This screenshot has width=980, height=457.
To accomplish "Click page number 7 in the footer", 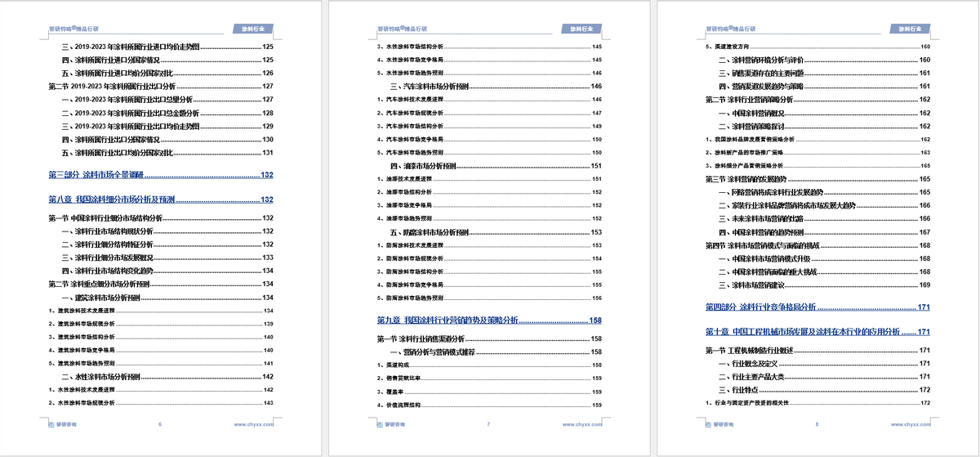I will 488,425.
